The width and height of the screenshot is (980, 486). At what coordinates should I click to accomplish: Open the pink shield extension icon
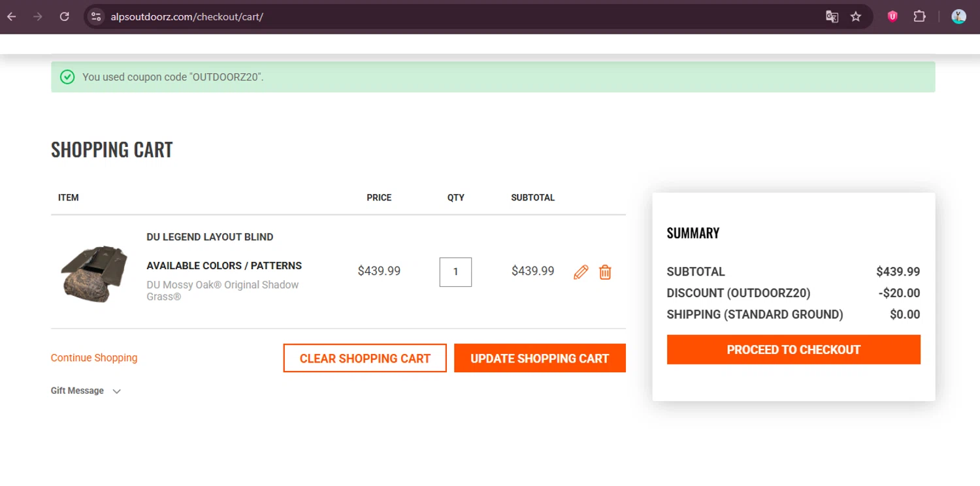click(892, 16)
